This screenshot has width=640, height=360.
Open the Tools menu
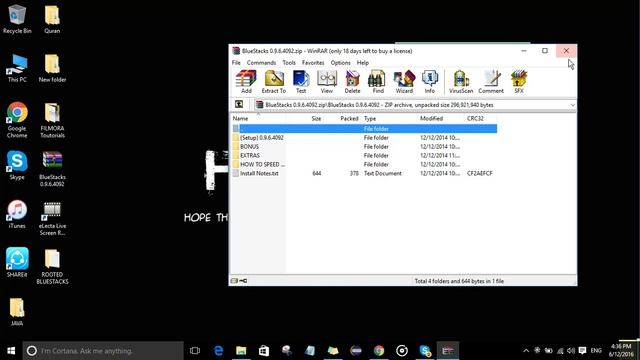(289, 62)
